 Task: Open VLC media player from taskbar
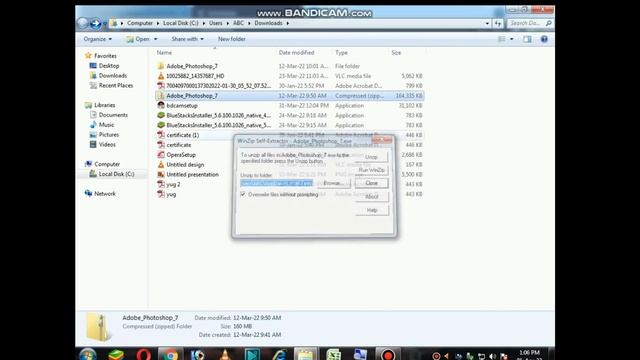point(225,354)
